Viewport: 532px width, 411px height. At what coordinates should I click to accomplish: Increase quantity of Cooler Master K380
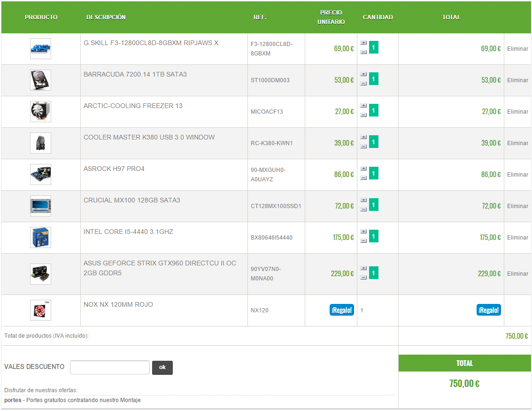(x=363, y=138)
